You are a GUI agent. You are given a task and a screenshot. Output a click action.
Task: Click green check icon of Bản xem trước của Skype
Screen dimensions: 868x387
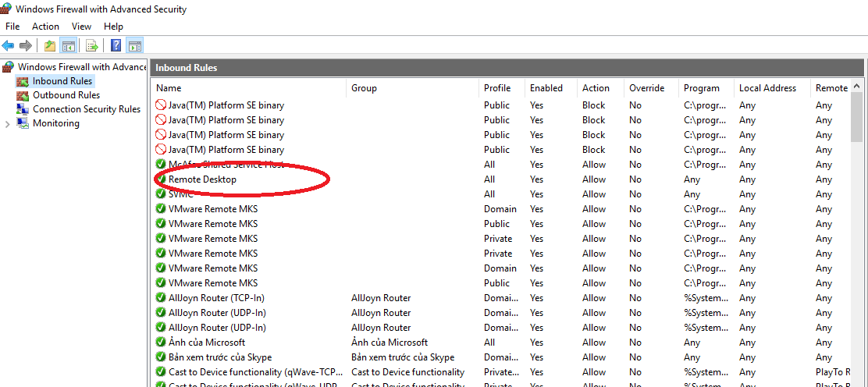tap(161, 357)
